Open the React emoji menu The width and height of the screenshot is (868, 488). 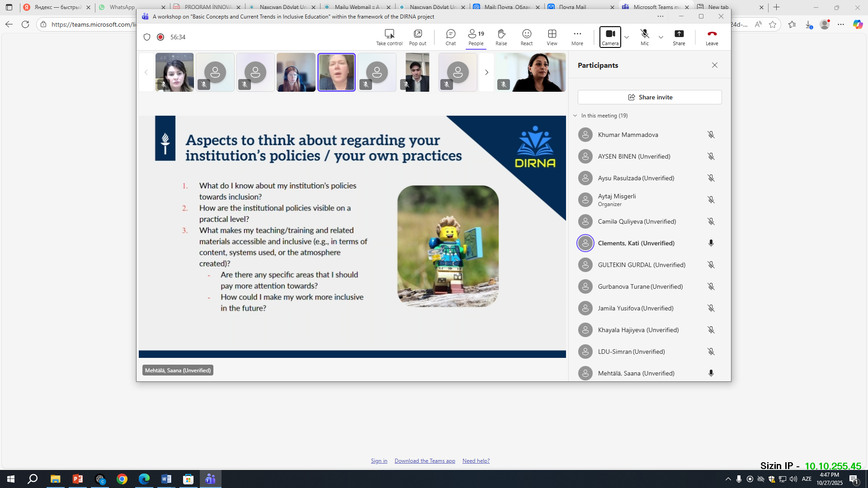(x=526, y=37)
